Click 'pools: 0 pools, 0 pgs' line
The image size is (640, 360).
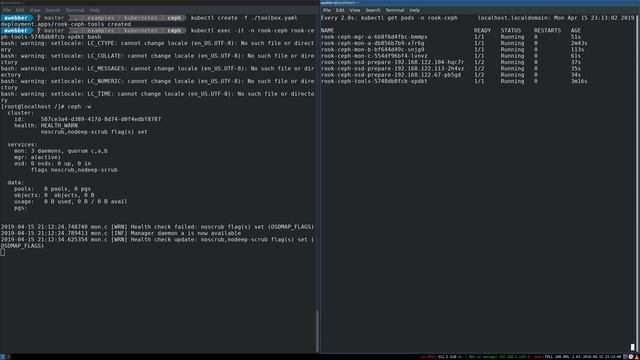pyautogui.click(x=52, y=189)
